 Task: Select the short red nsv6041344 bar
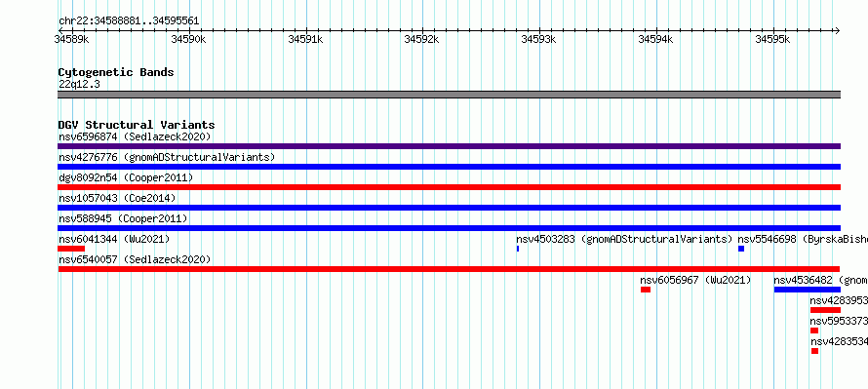click(x=71, y=249)
